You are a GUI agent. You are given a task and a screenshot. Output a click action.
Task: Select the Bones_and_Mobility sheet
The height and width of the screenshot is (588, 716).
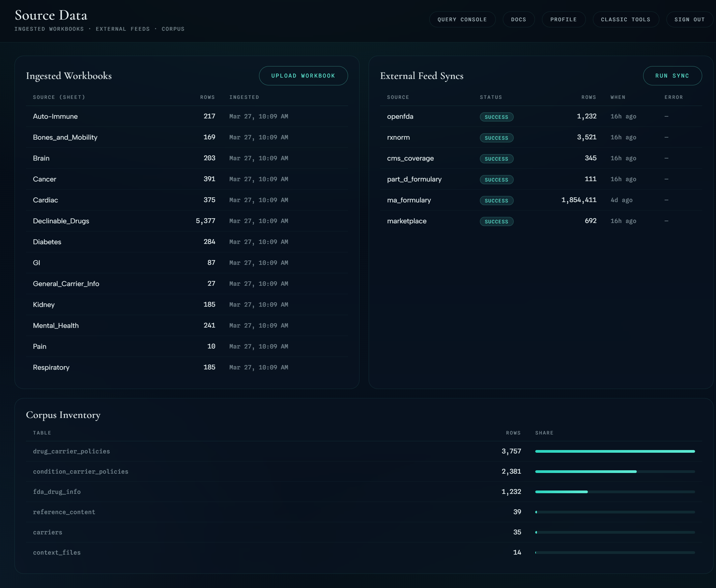[x=65, y=138]
